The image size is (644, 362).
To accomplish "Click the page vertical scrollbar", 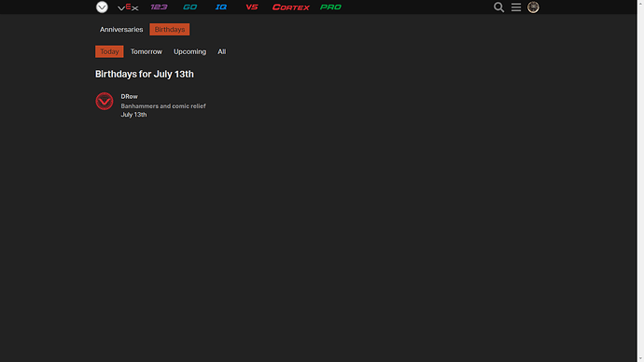I will click(640, 181).
